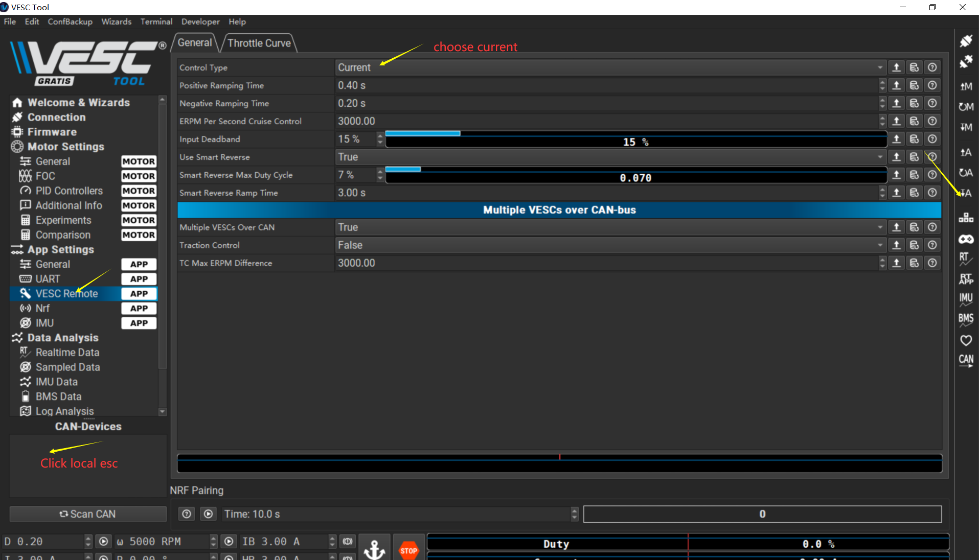Click the Scan CAN button
This screenshot has width=979, height=560.
88,514
